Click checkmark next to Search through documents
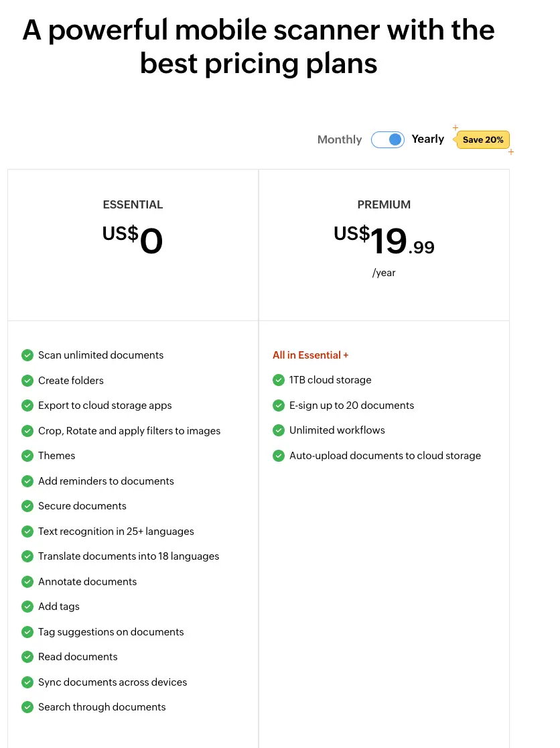The image size is (560, 748). point(27,707)
